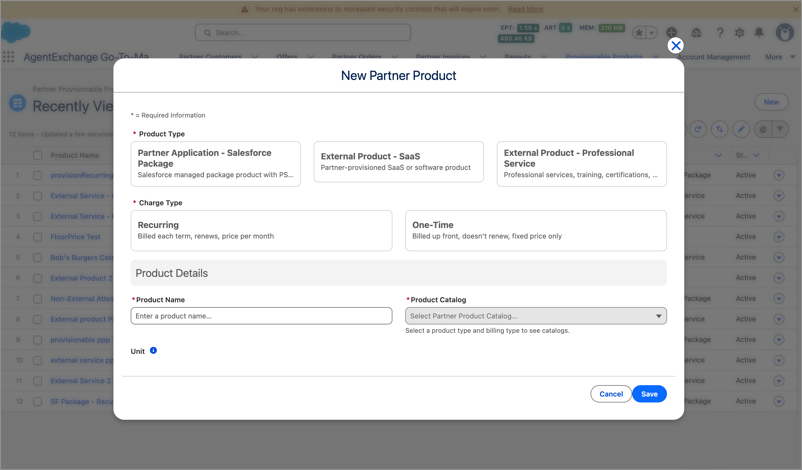Click the Salesforce cloud logo
This screenshot has height=470, width=802.
pos(16,32)
